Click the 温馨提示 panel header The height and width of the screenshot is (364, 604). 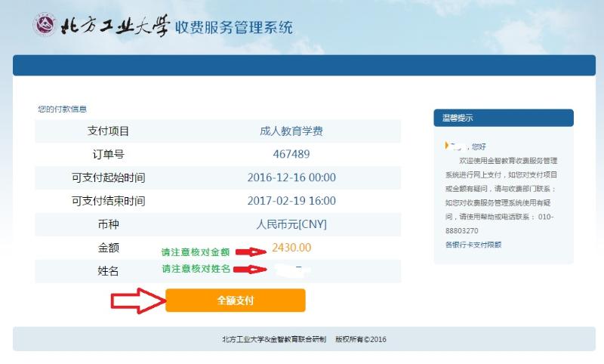click(503, 118)
